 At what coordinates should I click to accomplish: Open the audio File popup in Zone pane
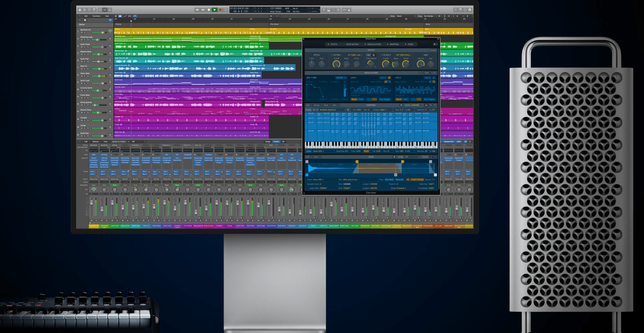351,180
